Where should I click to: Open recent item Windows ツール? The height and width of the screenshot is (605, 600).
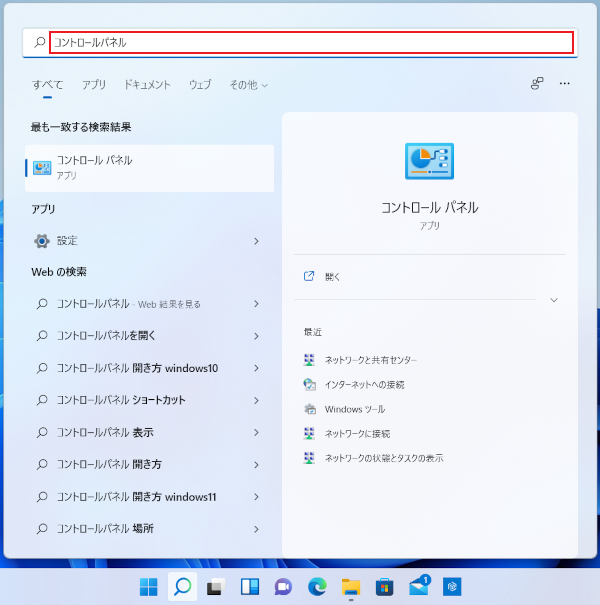(x=355, y=409)
